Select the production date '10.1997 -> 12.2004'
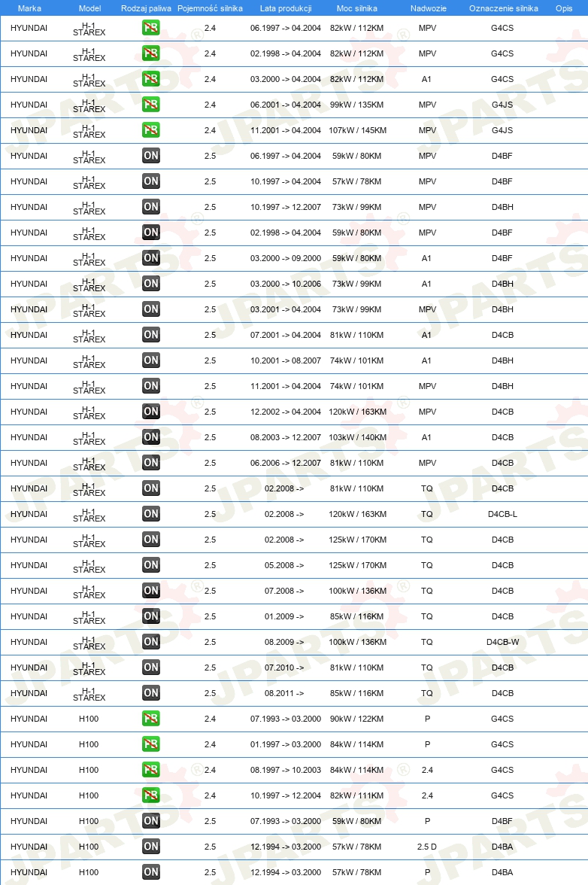588x885 pixels. 286,796
